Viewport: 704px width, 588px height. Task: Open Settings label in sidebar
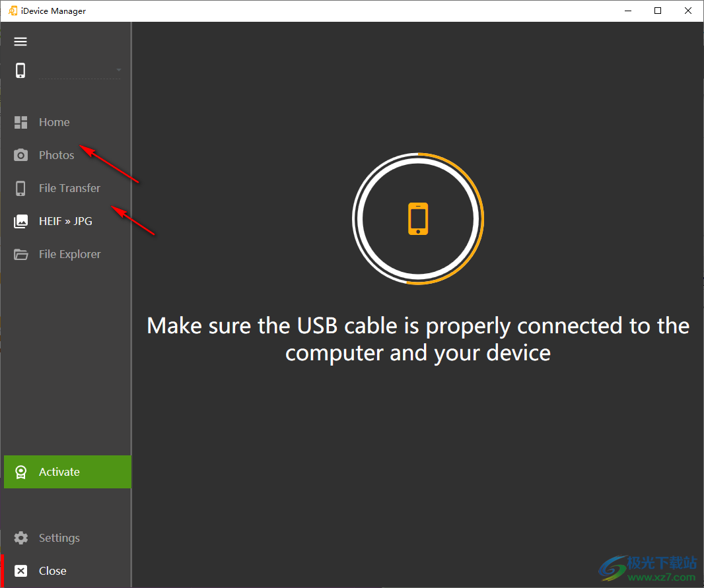59,538
